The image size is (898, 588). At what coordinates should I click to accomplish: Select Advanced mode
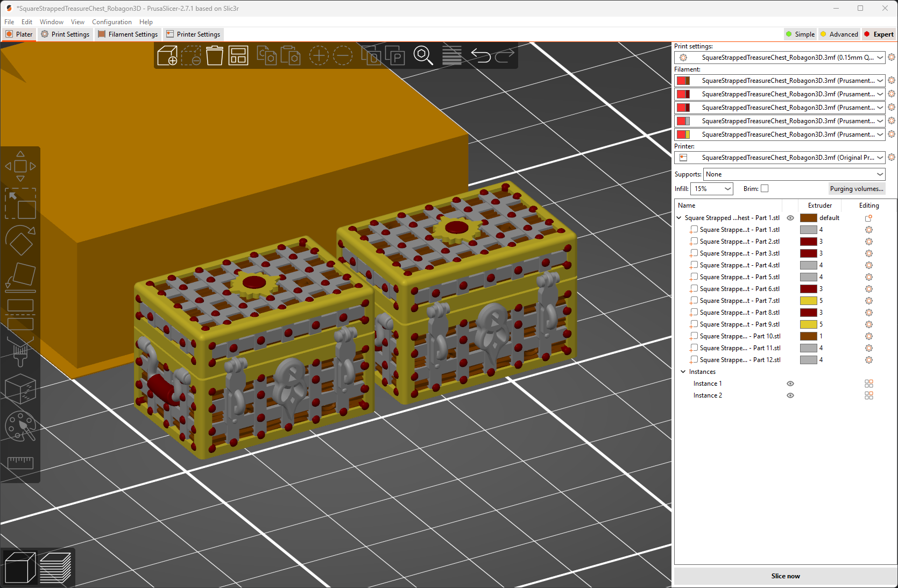click(839, 34)
